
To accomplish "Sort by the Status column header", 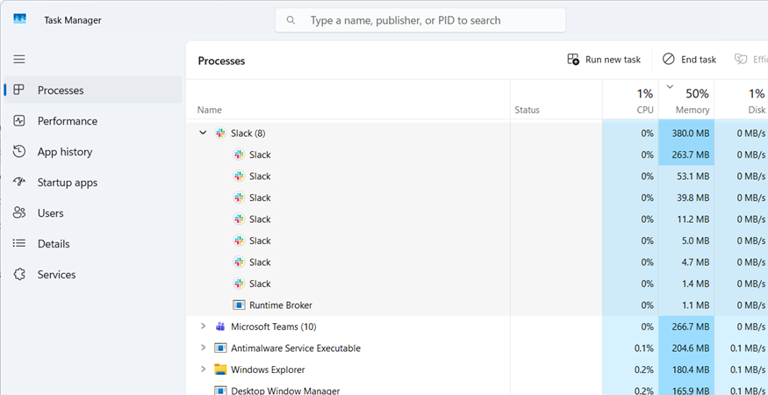I will tap(556, 100).
